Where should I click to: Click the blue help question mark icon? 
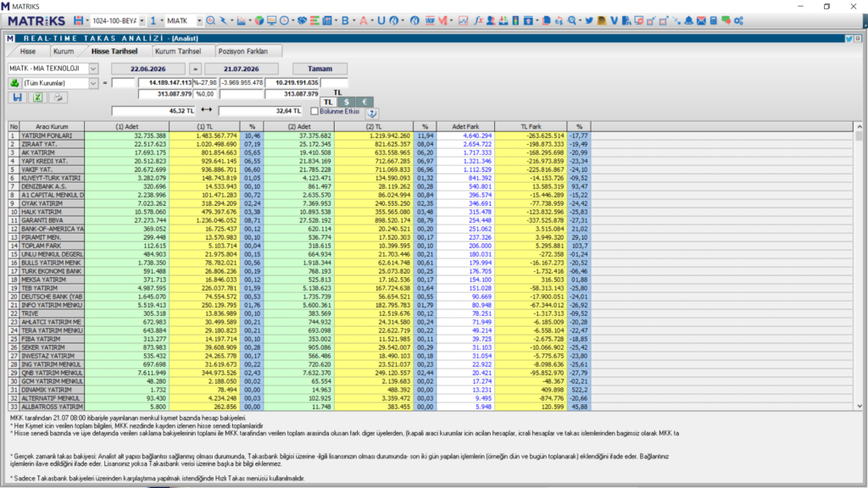[x=372, y=113]
